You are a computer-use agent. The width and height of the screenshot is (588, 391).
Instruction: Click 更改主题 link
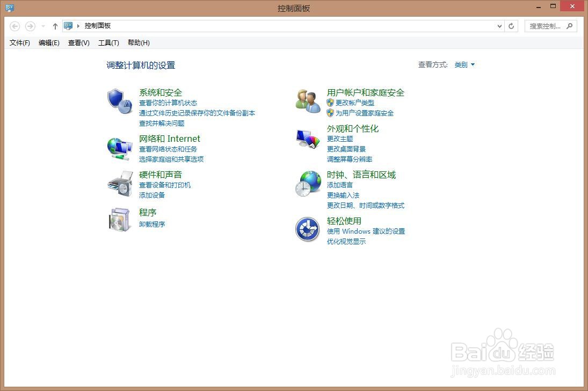tap(340, 139)
